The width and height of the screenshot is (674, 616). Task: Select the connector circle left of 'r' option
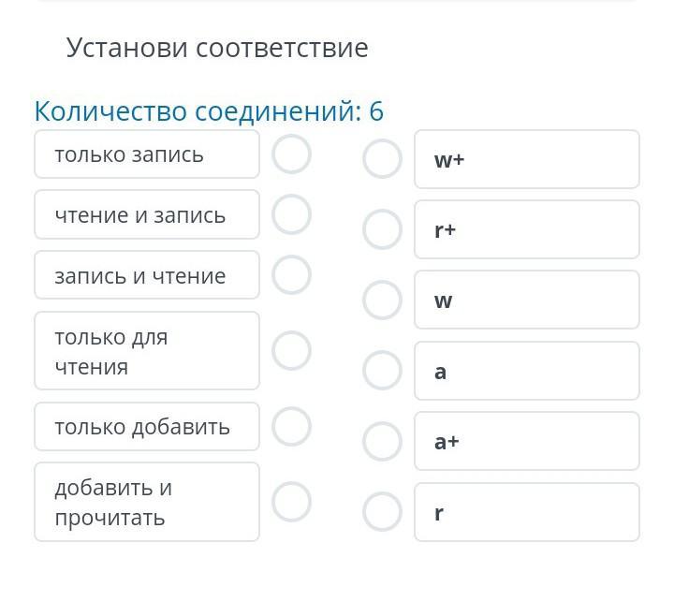pyautogui.click(x=382, y=512)
